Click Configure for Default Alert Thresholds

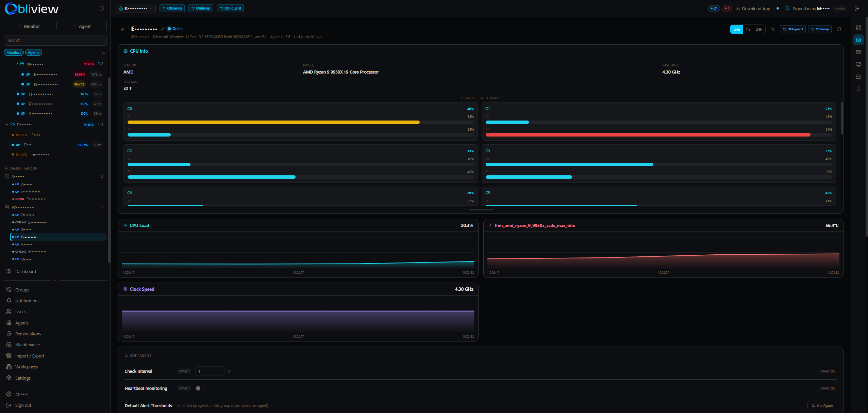click(822, 406)
